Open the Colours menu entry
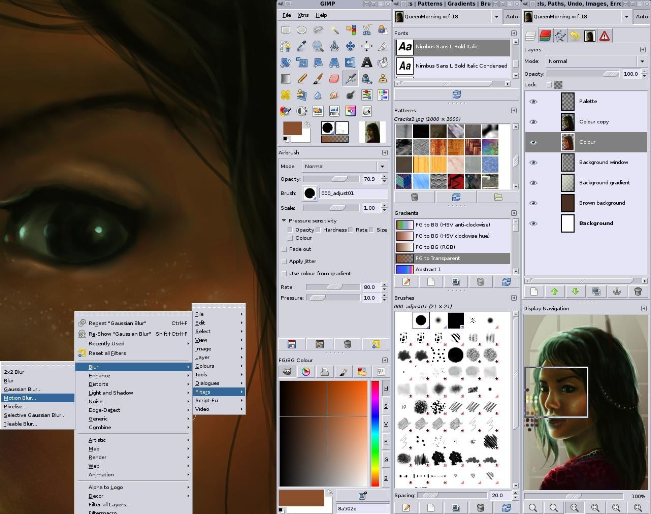 pos(219,366)
